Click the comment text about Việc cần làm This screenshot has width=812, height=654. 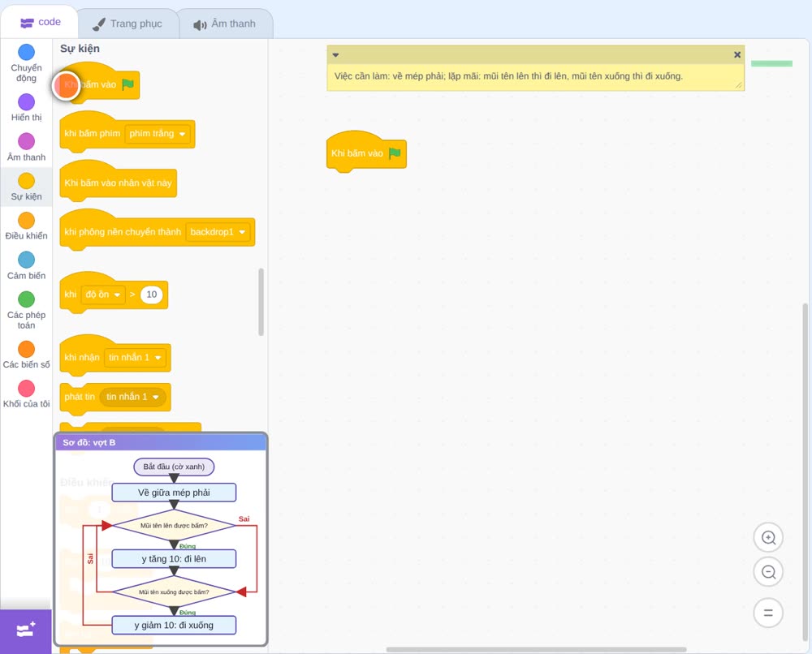[508, 76]
